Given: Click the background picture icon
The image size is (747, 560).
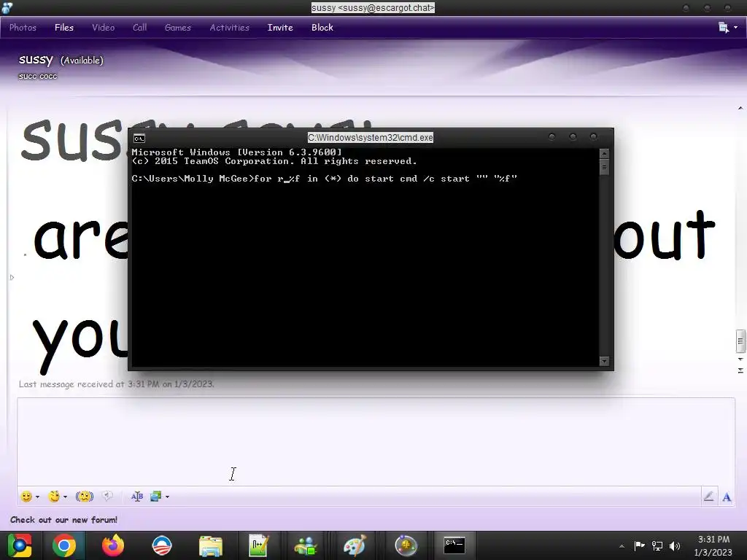Looking at the screenshot, I should click(x=155, y=497).
